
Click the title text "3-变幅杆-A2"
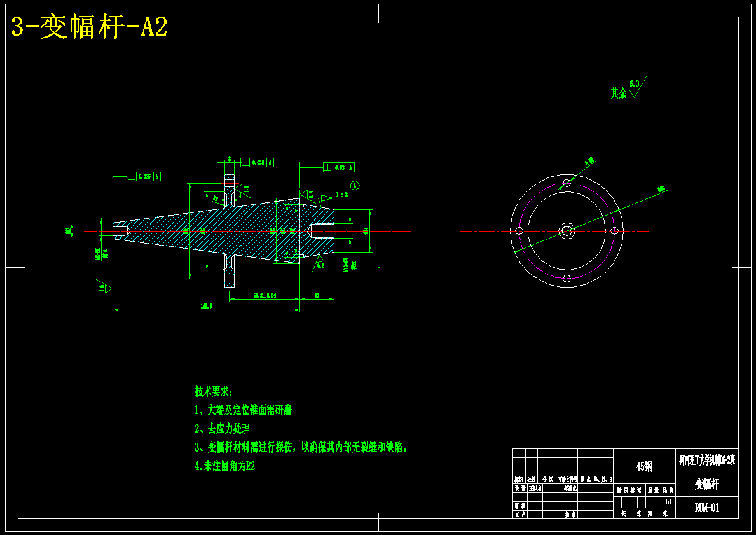(89, 28)
